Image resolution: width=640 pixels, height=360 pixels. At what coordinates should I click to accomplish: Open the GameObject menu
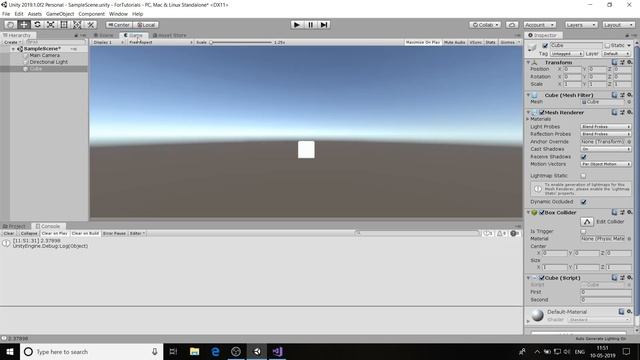pyautogui.click(x=60, y=14)
